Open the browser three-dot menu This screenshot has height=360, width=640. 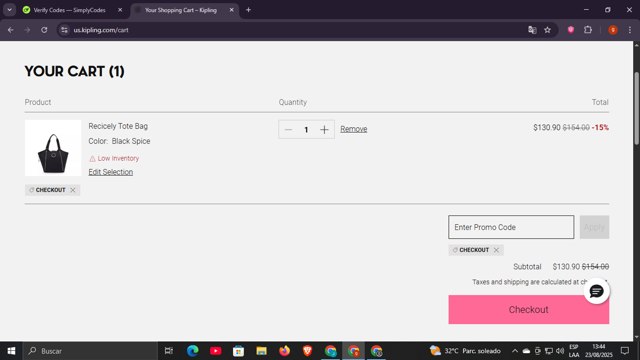click(x=629, y=30)
